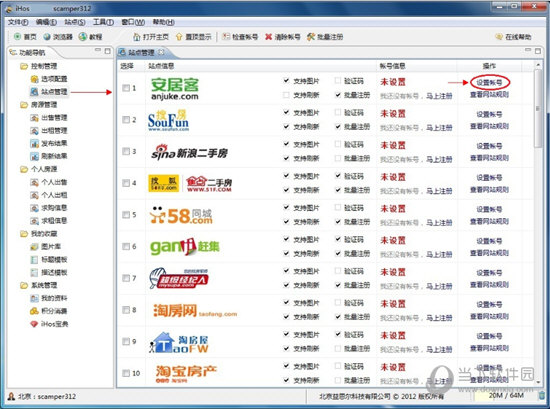550x409 pixels.
Task: Click the garbage collector trash icon beside 20M / 64M
Action: coord(542,395)
